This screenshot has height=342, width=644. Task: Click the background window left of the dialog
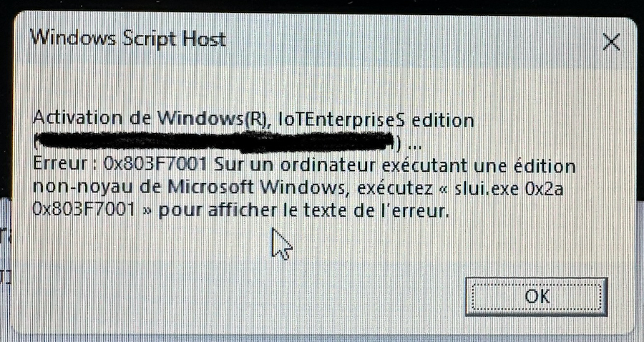coord(6,263)
